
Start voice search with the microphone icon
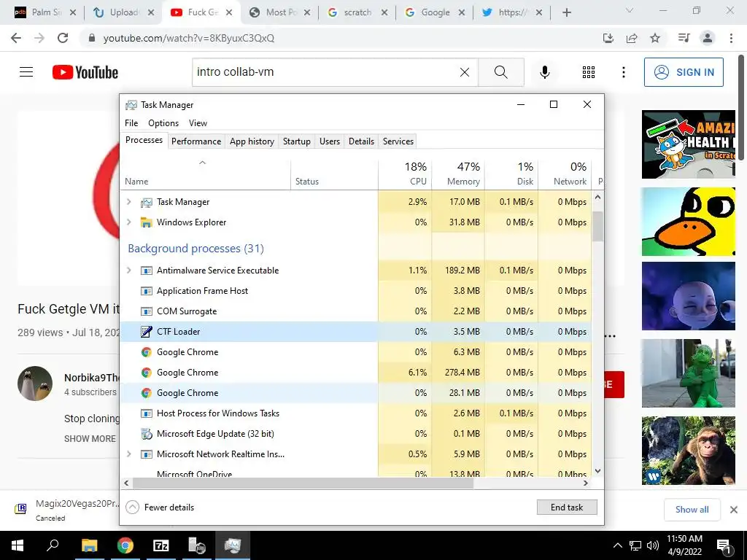click(x=544, y=72)
